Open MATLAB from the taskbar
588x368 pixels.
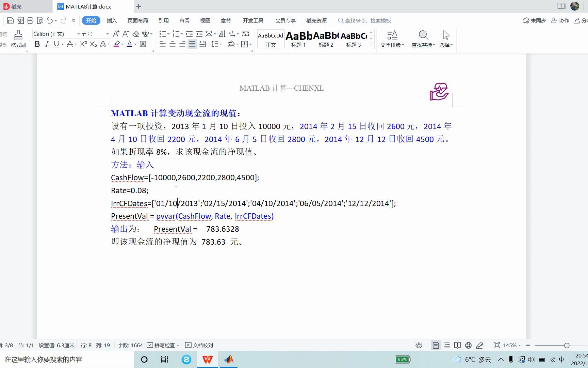[x=229, y=359]
